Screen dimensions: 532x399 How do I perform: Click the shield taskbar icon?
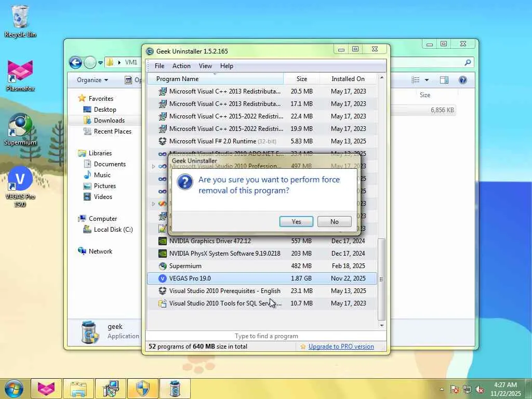coord(143,389)
